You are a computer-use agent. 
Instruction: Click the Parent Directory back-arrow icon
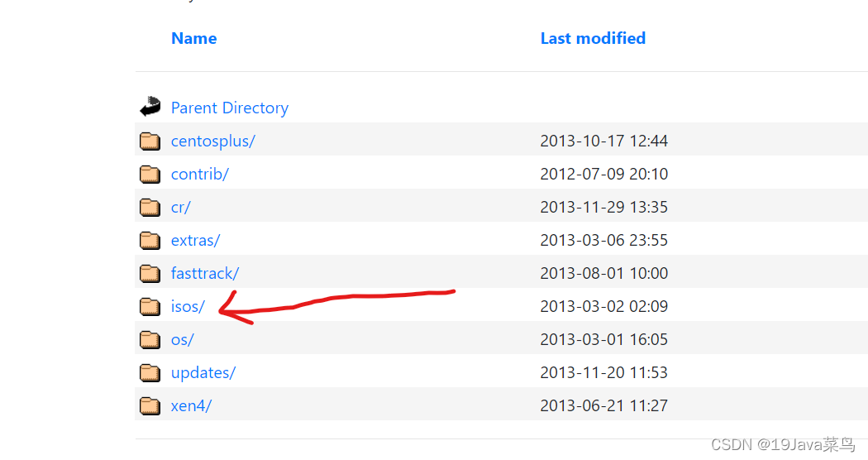click(x=150, y=107)
